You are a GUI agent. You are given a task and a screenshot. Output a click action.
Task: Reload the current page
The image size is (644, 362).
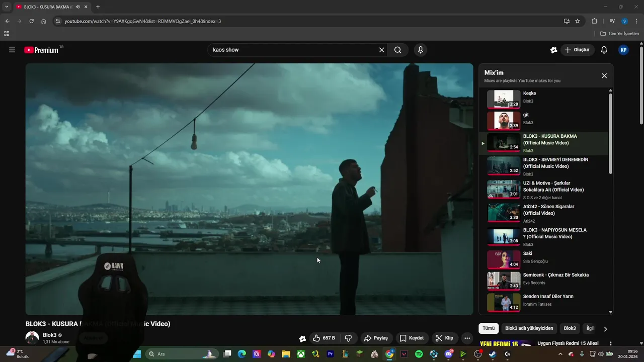click(31, 21)
